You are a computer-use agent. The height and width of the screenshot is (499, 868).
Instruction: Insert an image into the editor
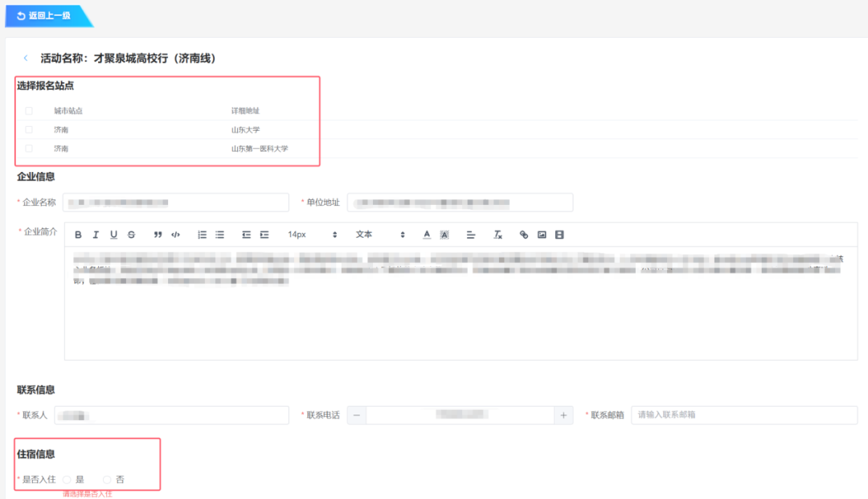tap(542, 235)
